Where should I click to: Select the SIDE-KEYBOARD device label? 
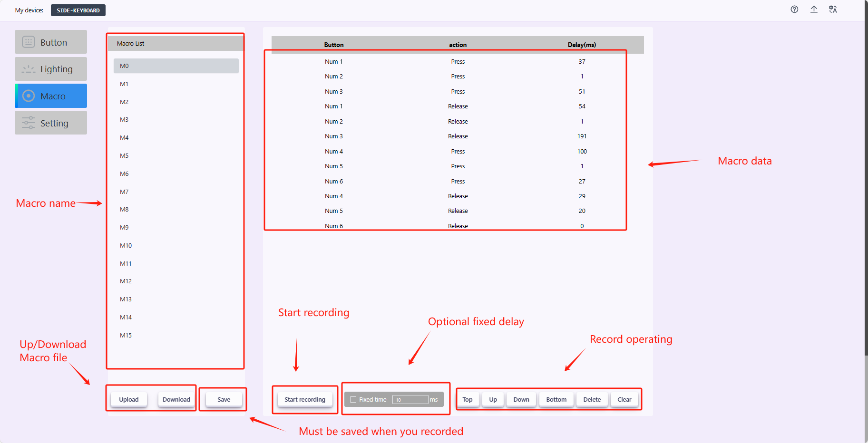[x=78, y=10]
